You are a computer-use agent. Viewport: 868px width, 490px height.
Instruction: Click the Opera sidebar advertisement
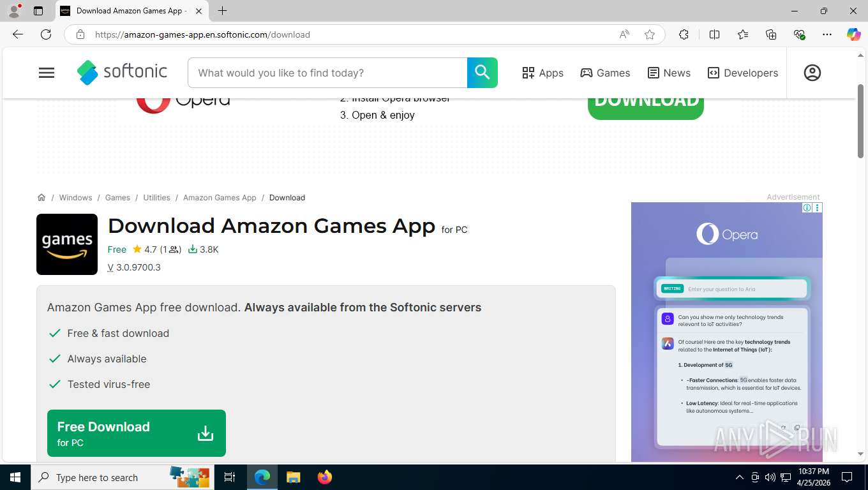click(x=726, y=332)
